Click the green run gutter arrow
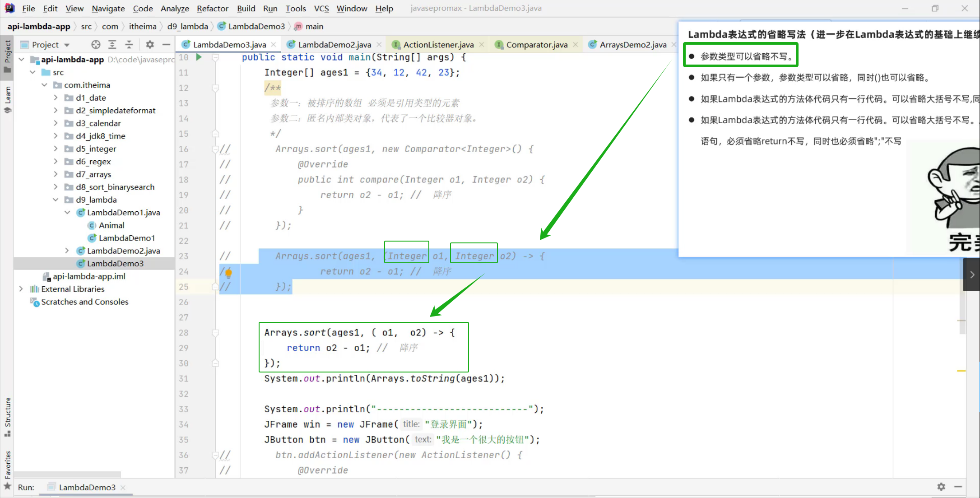The height and width of the screenshot is (498, 980). [199, 57]
